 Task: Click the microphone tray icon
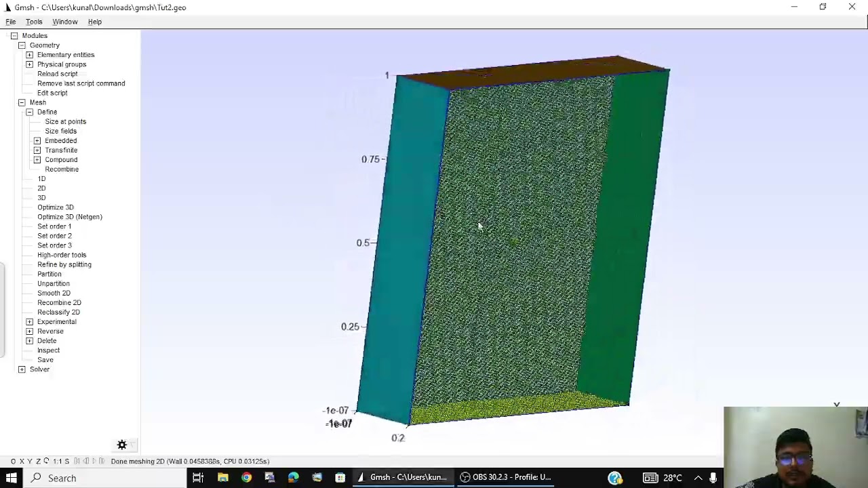pos(713,478)
